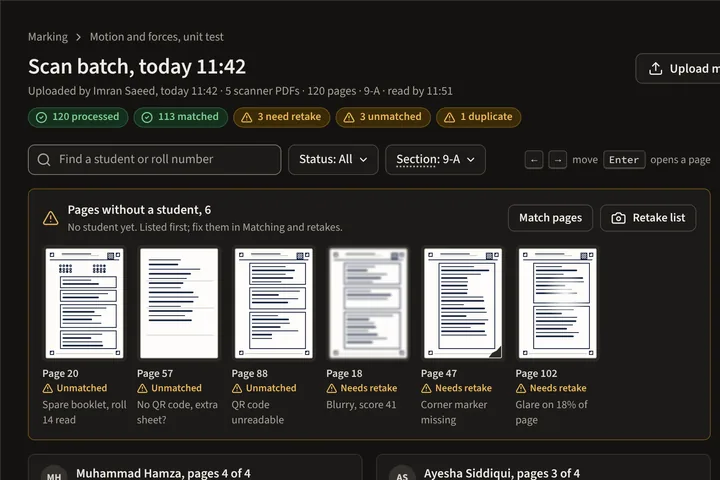The height and width of the screenshot is (480, 720).
Task: Select the Page 20 label
Action: pos(60,373)
